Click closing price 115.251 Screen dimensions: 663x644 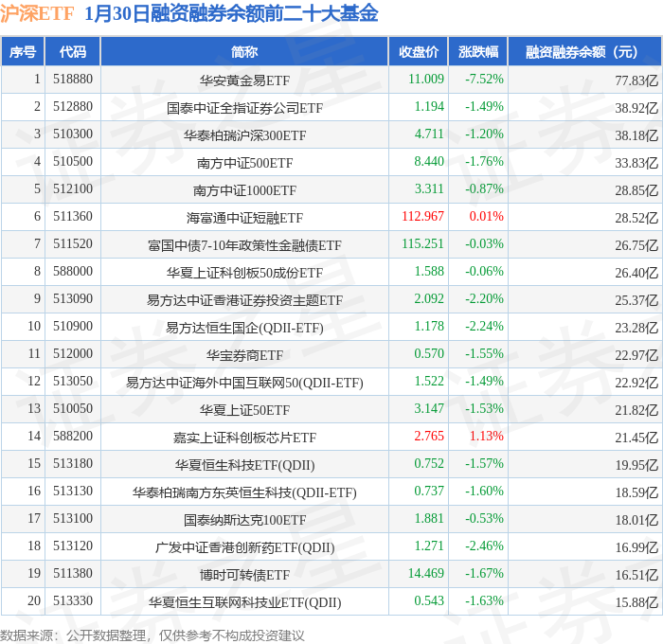coord(422,243)
